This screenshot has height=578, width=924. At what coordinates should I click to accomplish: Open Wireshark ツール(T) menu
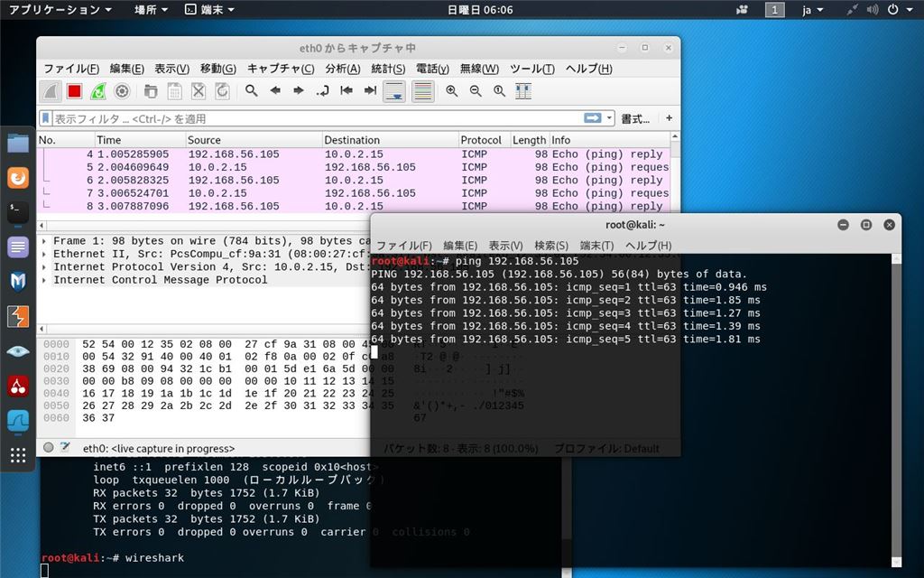click(532, 69)
